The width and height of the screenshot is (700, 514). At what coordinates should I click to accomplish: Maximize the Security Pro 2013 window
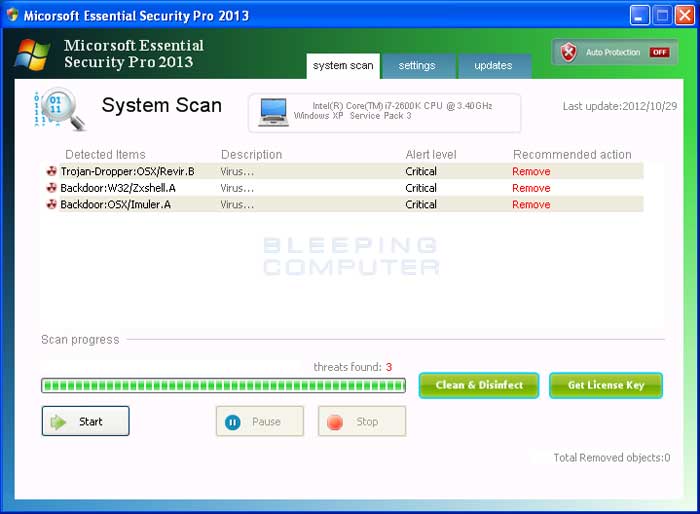pos(662,15)
